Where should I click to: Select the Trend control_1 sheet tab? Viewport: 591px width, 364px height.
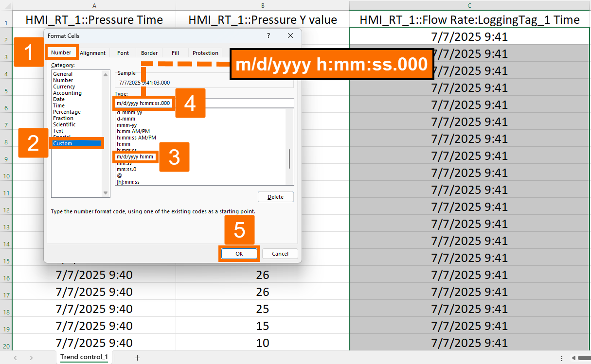(x=84, y=357)
